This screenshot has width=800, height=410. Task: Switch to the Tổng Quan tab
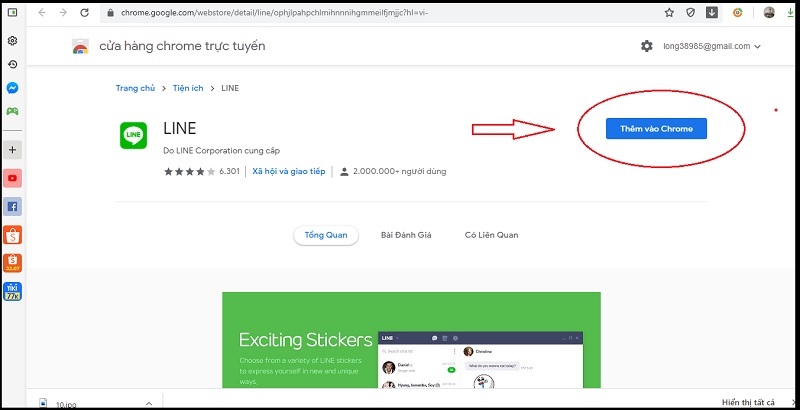click(326, 235)
